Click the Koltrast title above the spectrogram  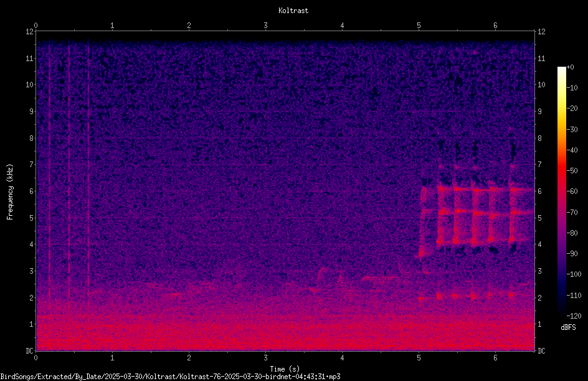point(293,11)
